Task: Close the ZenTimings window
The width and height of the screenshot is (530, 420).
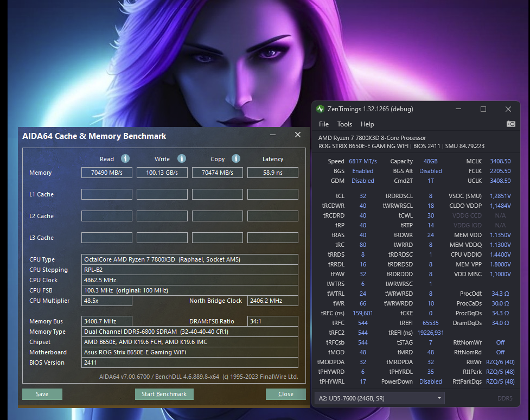Action: click(x=508, y=109)
